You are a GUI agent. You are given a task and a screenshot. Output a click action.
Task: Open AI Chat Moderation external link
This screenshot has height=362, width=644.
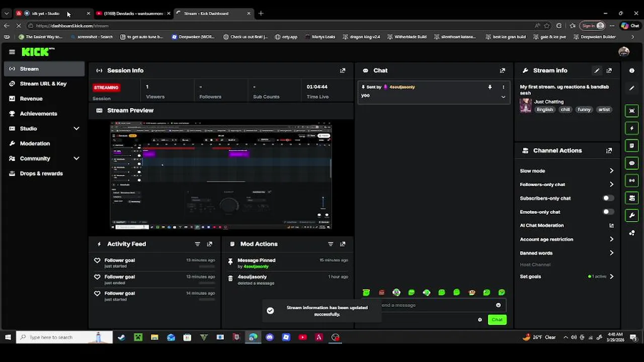click(612, 226)
